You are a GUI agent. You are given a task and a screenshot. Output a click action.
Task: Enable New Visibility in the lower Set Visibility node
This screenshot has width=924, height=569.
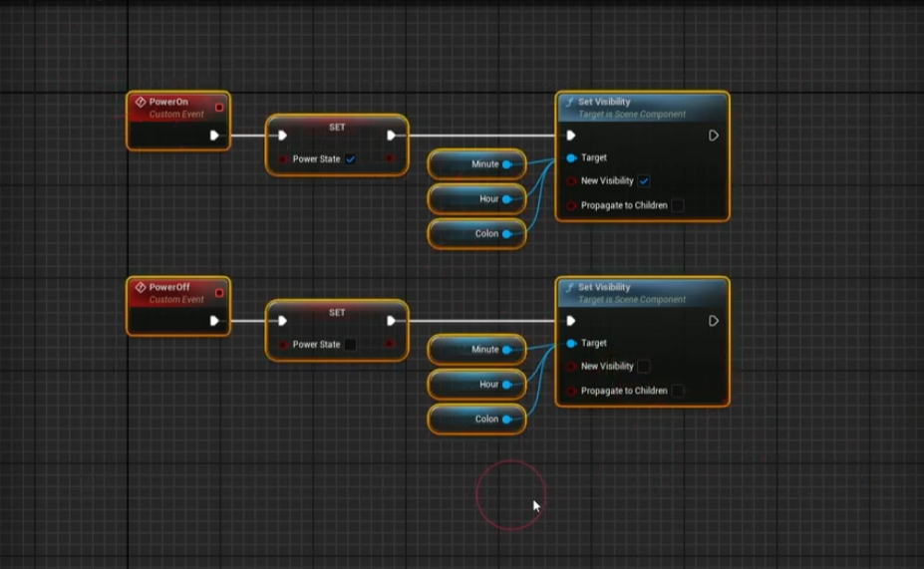pos(644,367)
